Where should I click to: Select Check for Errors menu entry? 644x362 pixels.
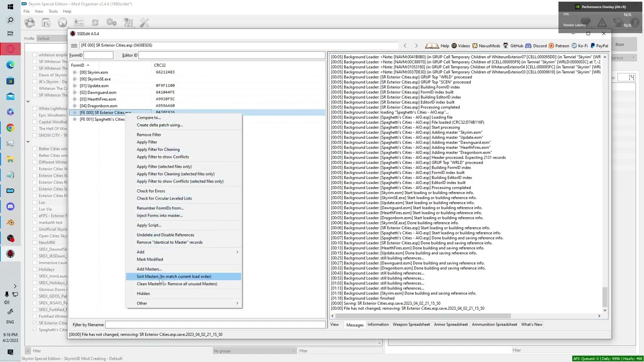coord(184,191)
